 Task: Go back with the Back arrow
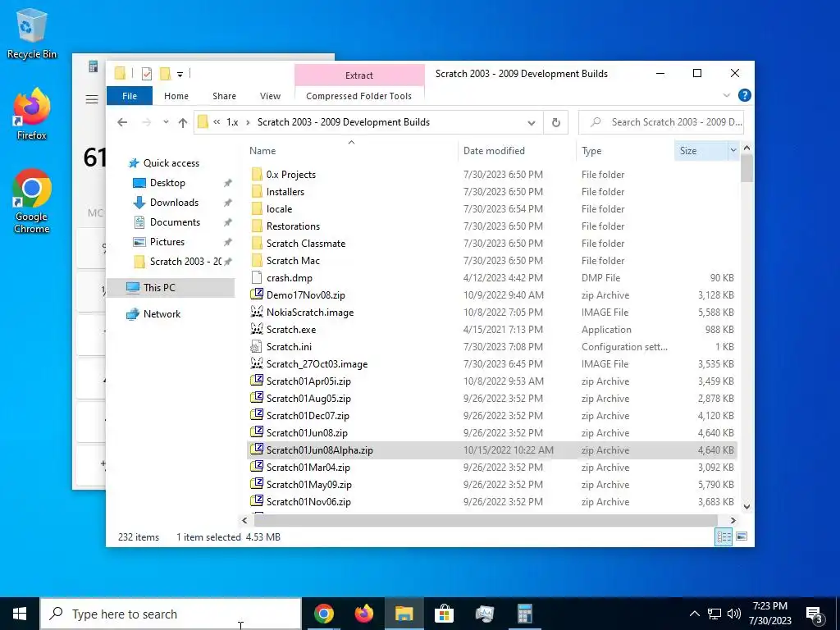pyautogui.click(x=122, y=122)
